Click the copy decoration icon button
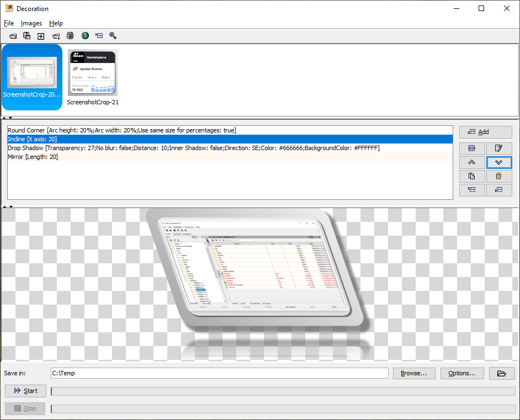520x420 pixels. point(472,176)
